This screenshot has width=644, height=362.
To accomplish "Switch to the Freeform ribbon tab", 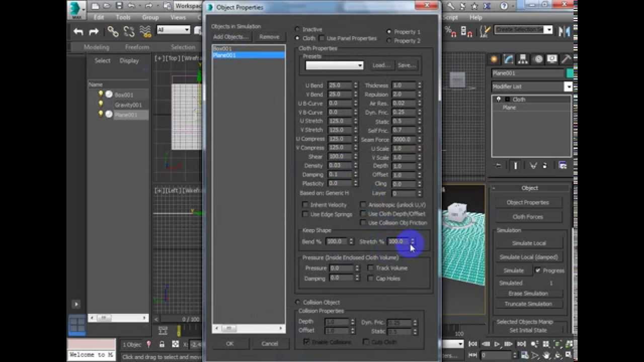I will tap(137, 47).
